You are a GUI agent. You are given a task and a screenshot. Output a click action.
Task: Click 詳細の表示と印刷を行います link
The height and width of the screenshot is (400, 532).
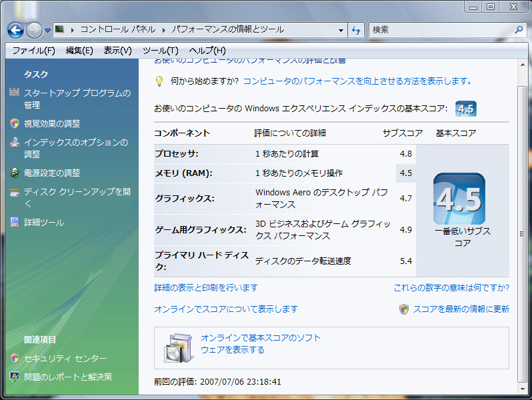tap(205, 287)
